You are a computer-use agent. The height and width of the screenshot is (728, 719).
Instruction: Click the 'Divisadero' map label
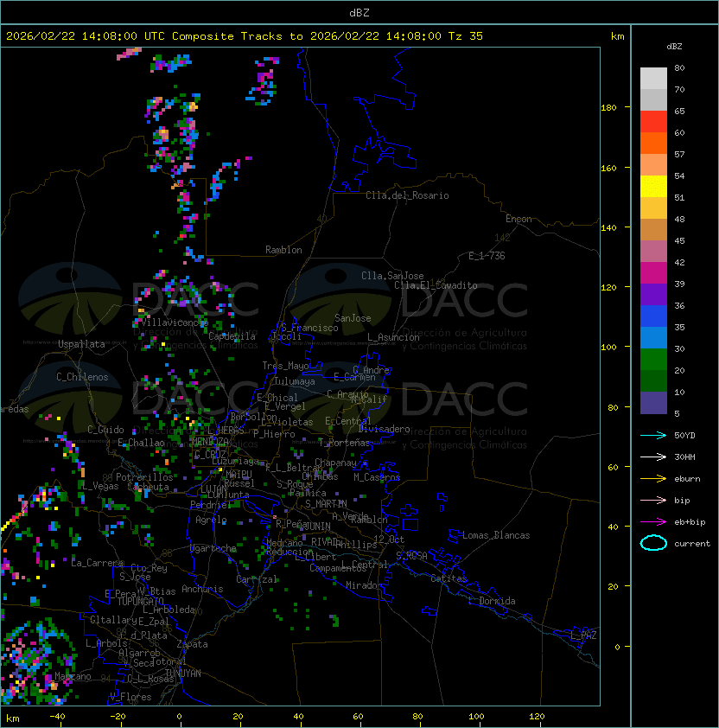point(384,429)
